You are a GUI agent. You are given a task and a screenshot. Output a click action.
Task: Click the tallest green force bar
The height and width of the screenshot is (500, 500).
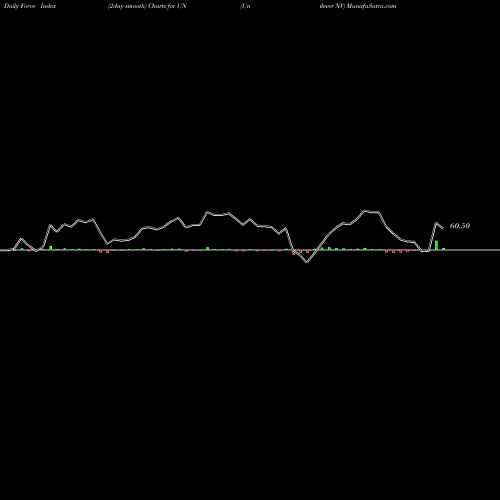pos(436,245)
